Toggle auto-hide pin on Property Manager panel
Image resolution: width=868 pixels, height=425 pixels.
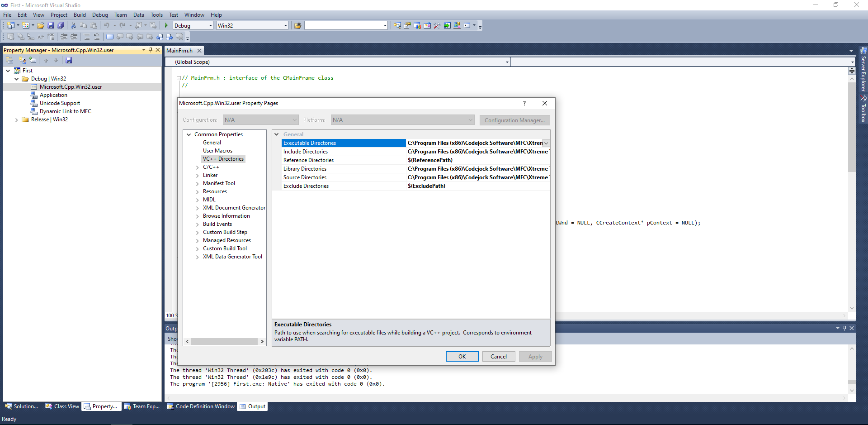pyautogui.click(x=151, y=50)
